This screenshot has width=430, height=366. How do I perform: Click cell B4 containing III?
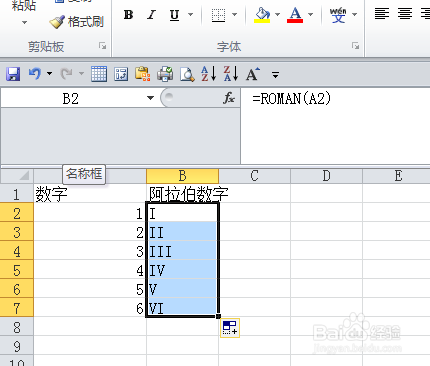[183, 250]
